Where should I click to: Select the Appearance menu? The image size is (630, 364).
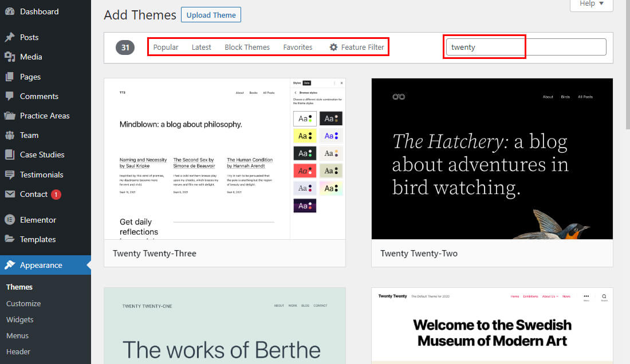pos(45,265)
